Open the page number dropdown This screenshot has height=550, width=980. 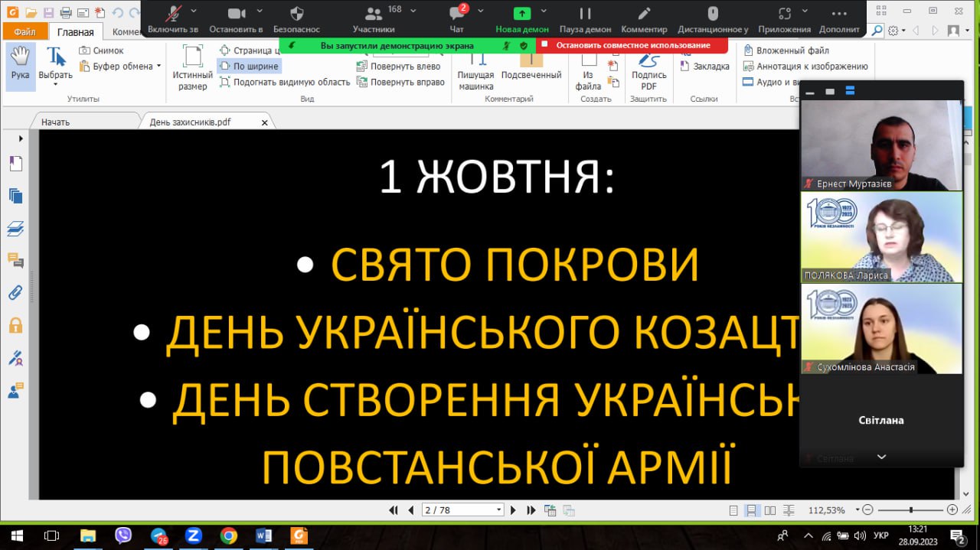[x=499, y=510]
